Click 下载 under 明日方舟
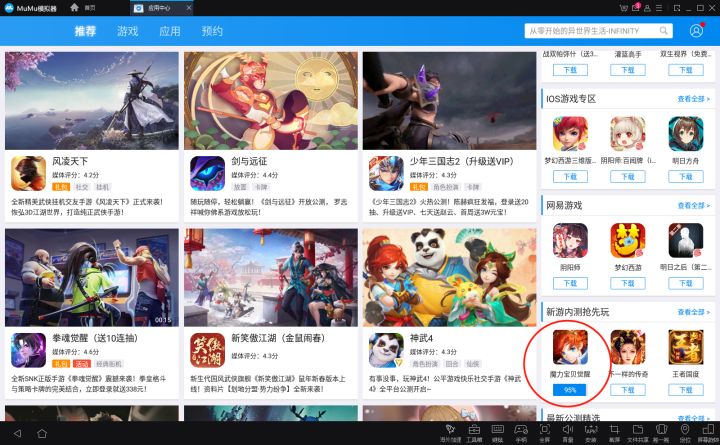720x445 pixels. [x=686, y=177]
